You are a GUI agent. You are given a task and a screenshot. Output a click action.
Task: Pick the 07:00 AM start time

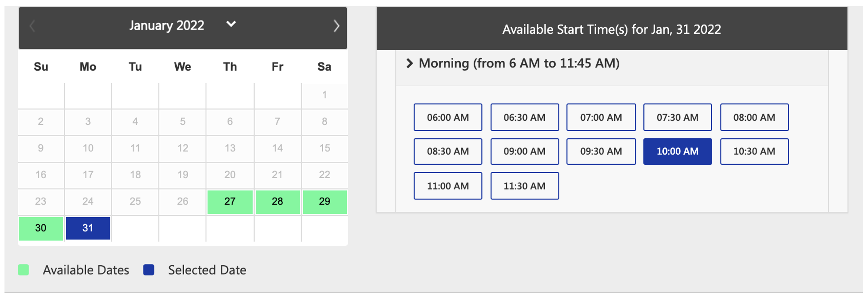click(x=601, y=117)
